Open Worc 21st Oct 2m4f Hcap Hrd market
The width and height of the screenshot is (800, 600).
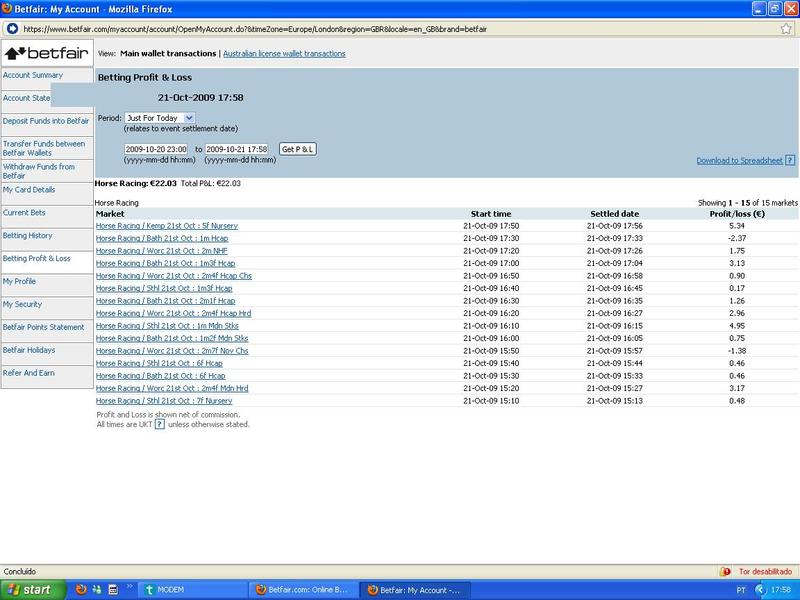click(x=173, y=313)
